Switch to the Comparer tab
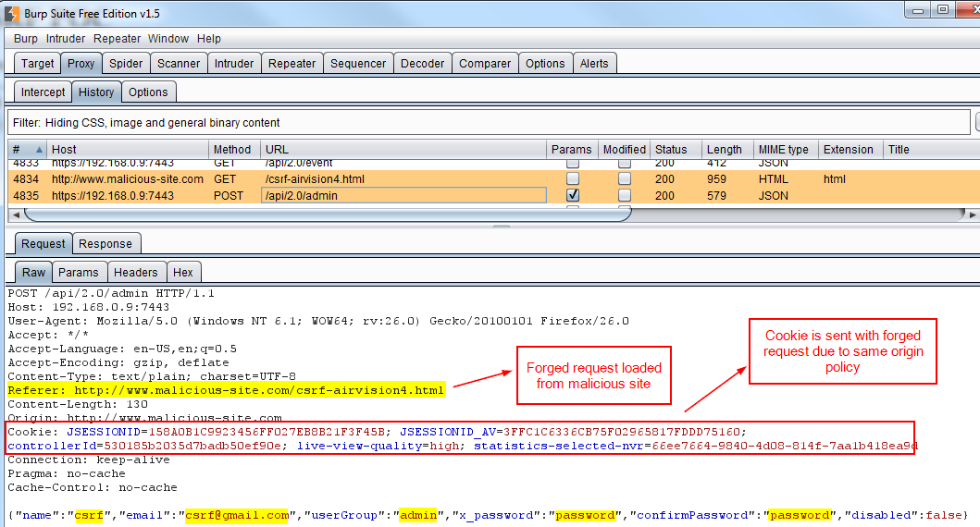This screenshot has width=980, height=527. point(485,63)
